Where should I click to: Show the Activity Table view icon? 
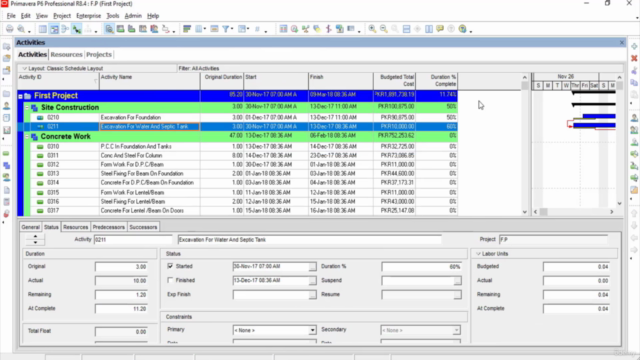(x=43, y=29)
